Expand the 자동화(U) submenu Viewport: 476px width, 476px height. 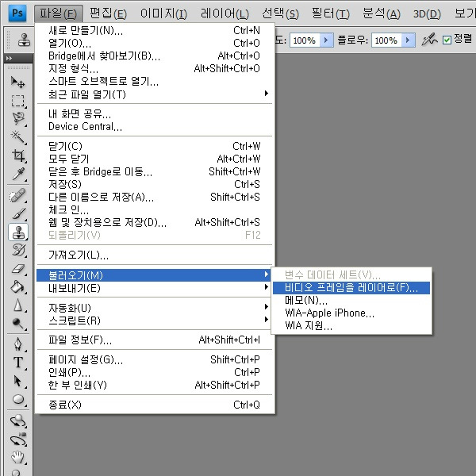155,308
